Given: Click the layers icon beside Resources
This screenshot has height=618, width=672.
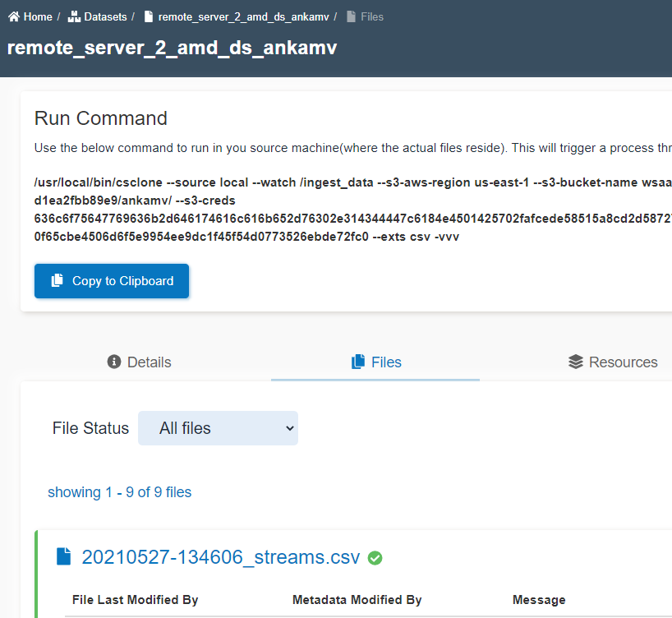Looking at the screenshot, I should click(576, 362).
